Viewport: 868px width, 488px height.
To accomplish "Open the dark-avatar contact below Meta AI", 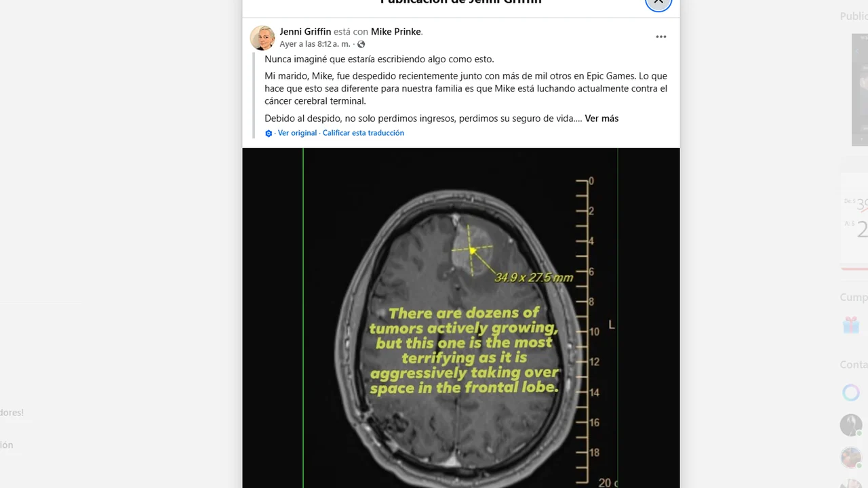I will 851,425.
